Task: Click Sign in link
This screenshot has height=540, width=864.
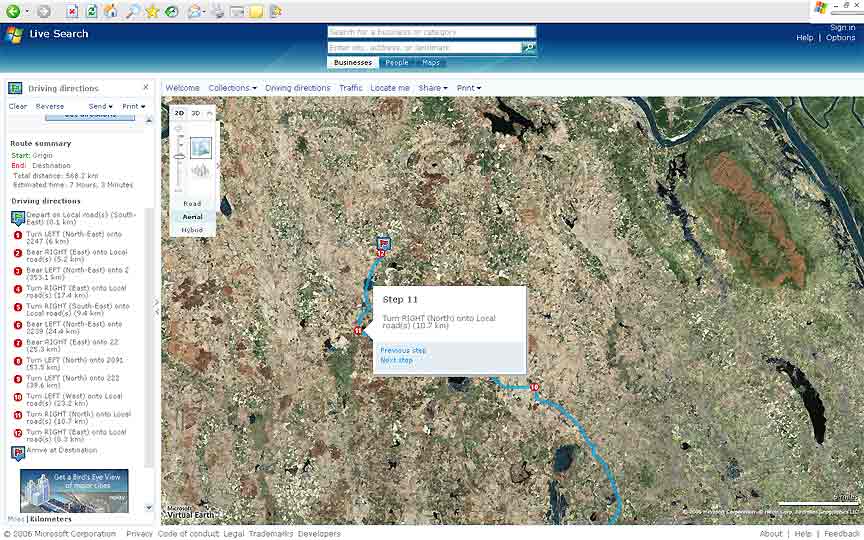Action: [843, 28]
